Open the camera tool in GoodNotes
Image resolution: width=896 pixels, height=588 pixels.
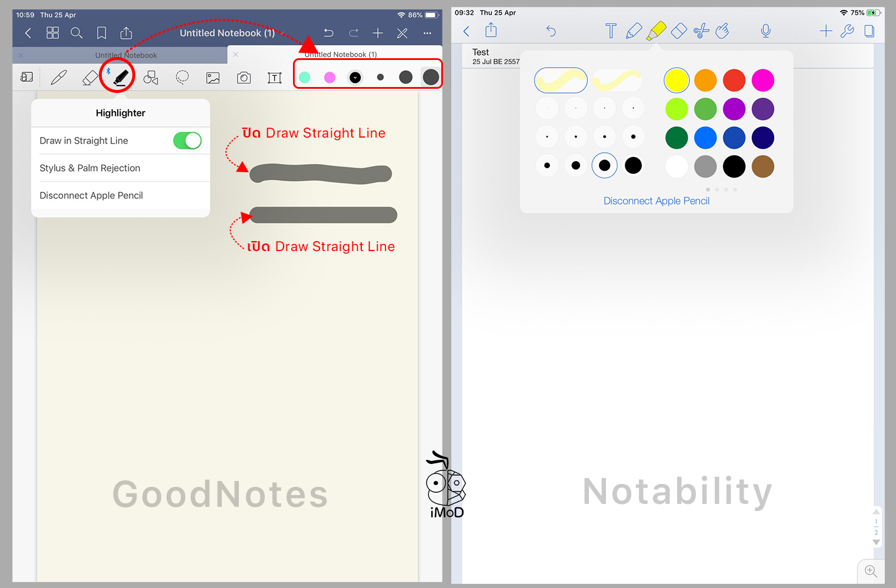pyautogui.click(x=244, y=78)
